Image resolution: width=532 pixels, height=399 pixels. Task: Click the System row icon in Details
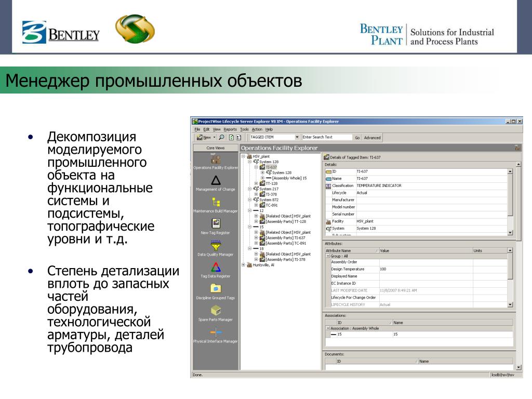point(328,229)
